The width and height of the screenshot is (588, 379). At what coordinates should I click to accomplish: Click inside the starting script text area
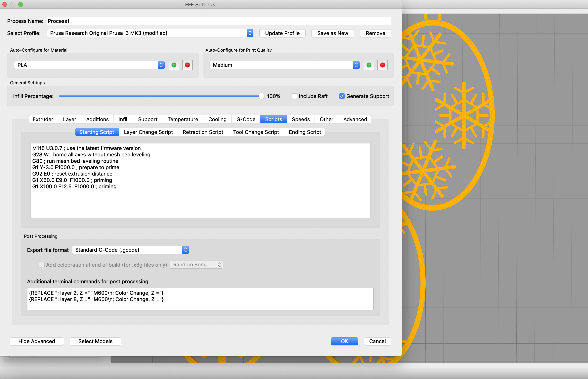click(x=200, y=181)
